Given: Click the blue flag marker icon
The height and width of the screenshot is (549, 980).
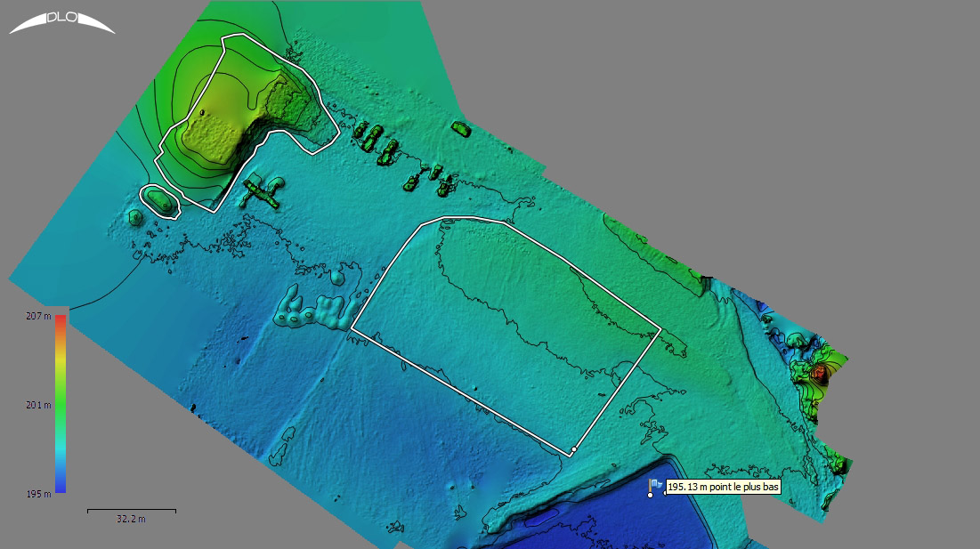Looking at the screenshot, I should (655, 484).
